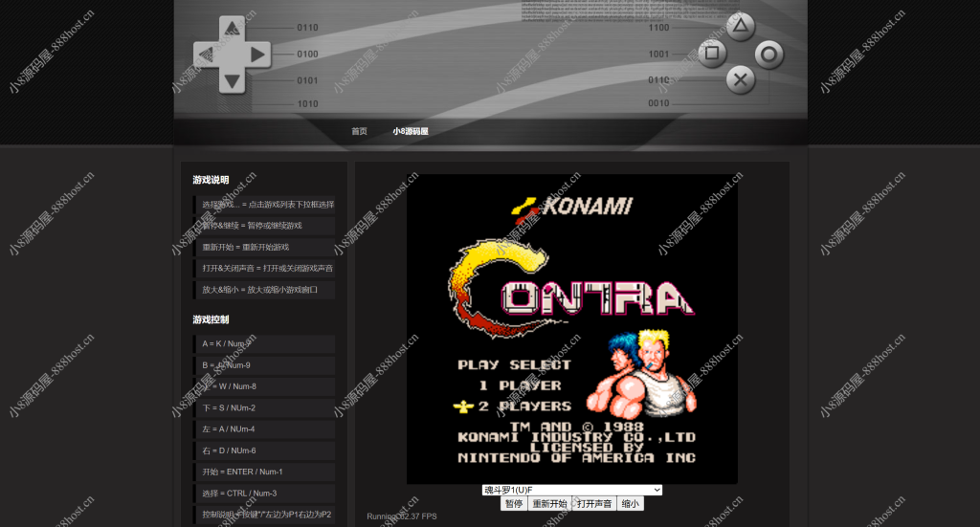Click the 右 = D / NUm-6 row
The image size is (980, 527).
pos(264,450)
